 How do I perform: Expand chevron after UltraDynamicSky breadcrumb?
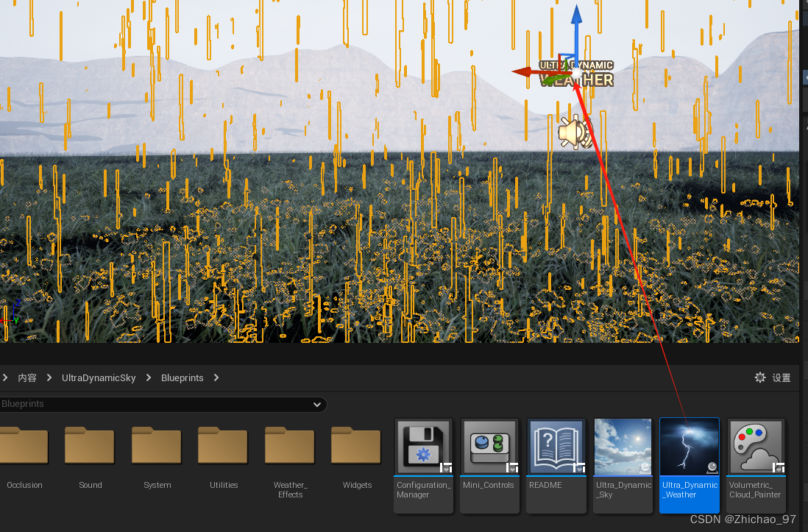[149, 378]
